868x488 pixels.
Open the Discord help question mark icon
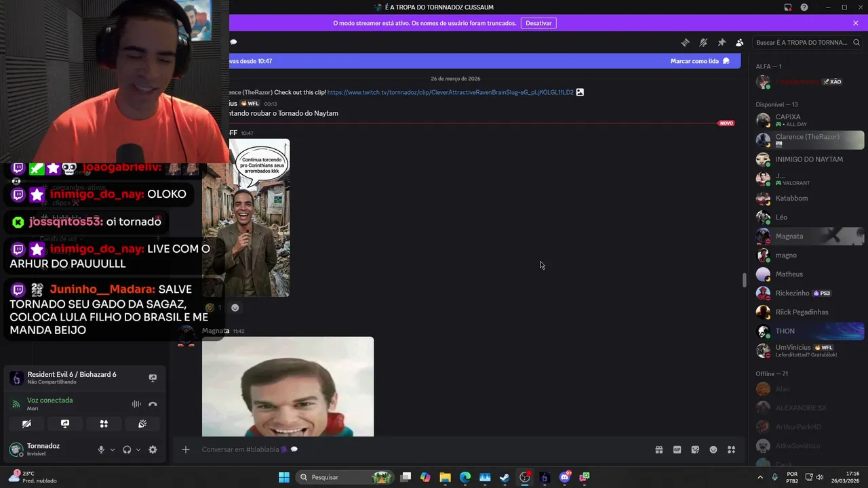(x=804, y=7)
